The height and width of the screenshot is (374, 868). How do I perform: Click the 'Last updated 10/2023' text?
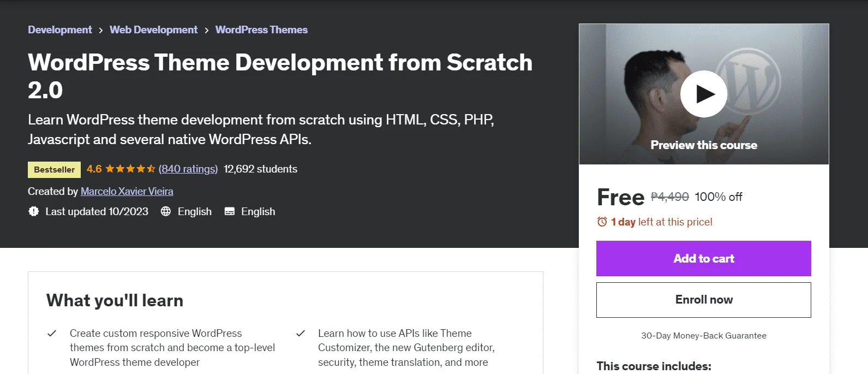coord(97,211)
